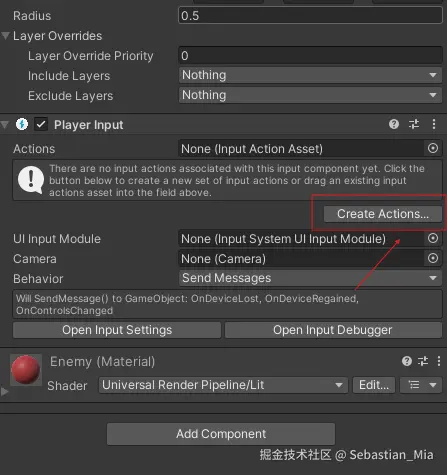The height and width of the screenshot is (475, 447).
Task: Click the Actions label
Action: pyautogui.click(x=34, y=149)
